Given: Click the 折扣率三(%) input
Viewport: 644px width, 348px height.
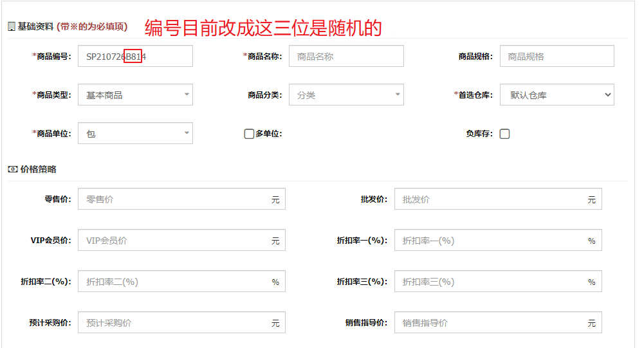Looking at the screenshot, I should click(x=498, y=282).
